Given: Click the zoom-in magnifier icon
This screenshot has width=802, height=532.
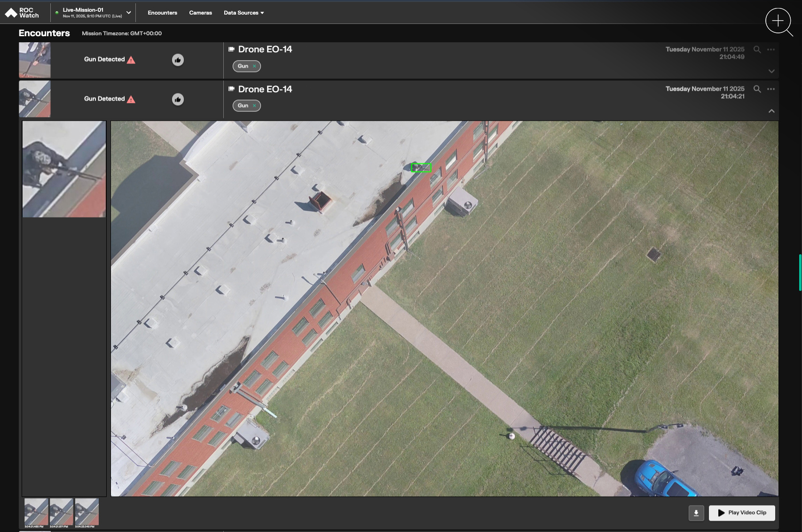Looking at the screenshot, I should click(778, 21).
